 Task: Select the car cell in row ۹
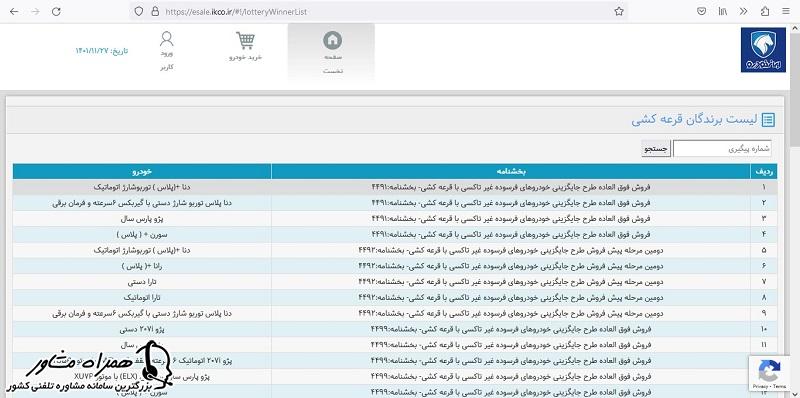pos(142,313)
